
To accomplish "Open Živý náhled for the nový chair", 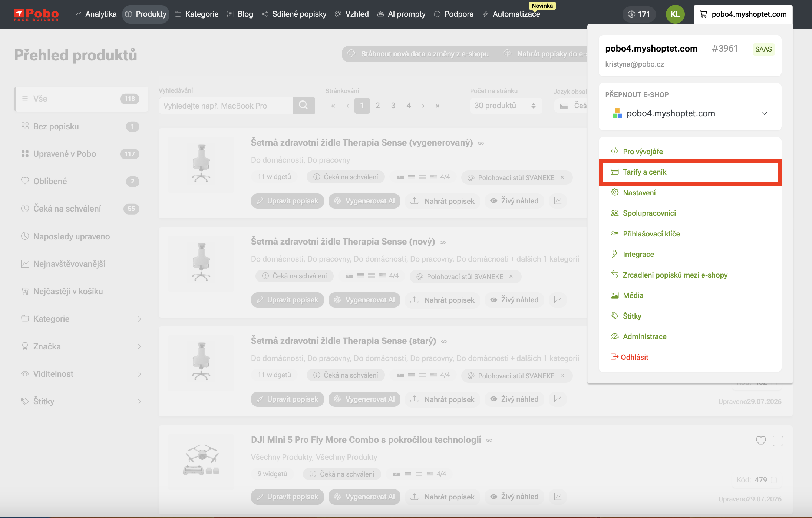I will point(514,300).
